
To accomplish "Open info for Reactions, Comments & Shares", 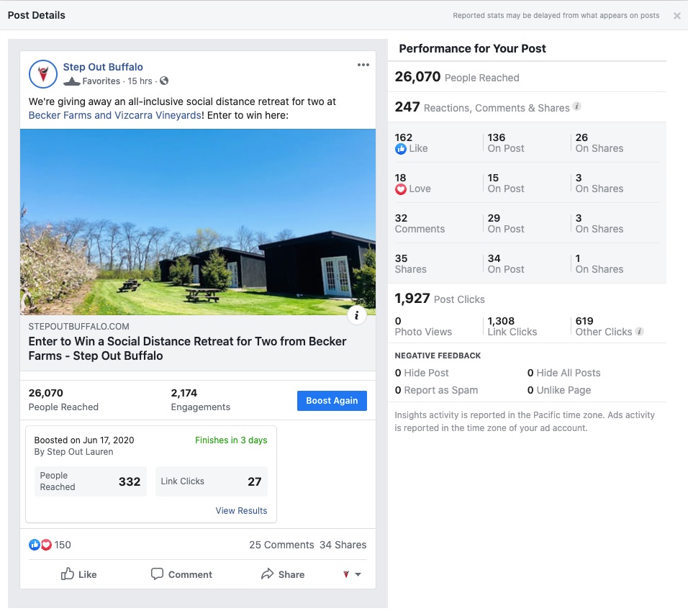I will coord(577,107).
